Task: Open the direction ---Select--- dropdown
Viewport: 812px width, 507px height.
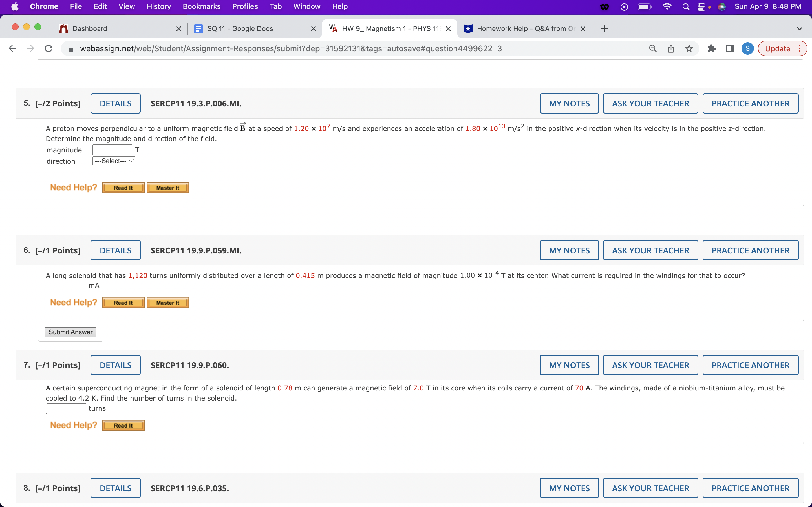Action: coord(114,161)
